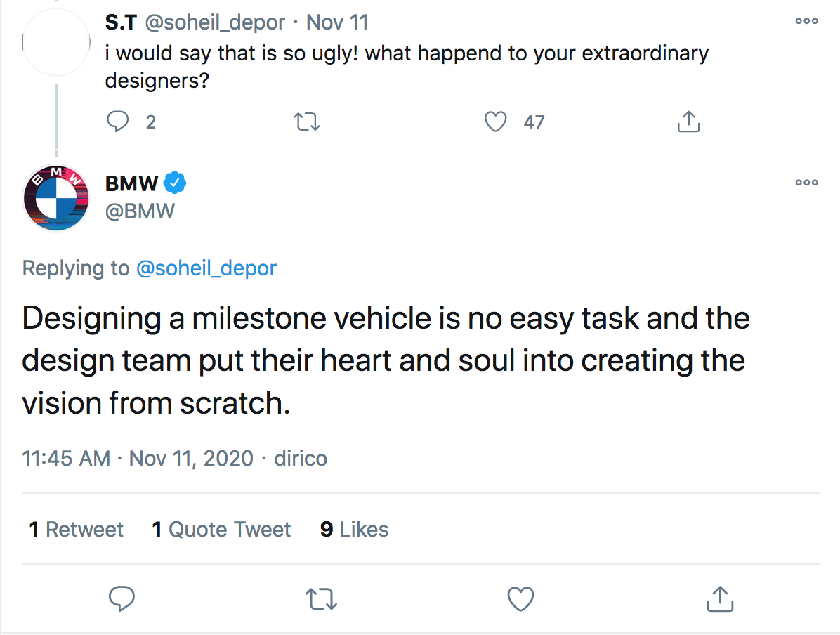Click the BMW verified badge
Screen dimensions: 840x635
(175, 183)
